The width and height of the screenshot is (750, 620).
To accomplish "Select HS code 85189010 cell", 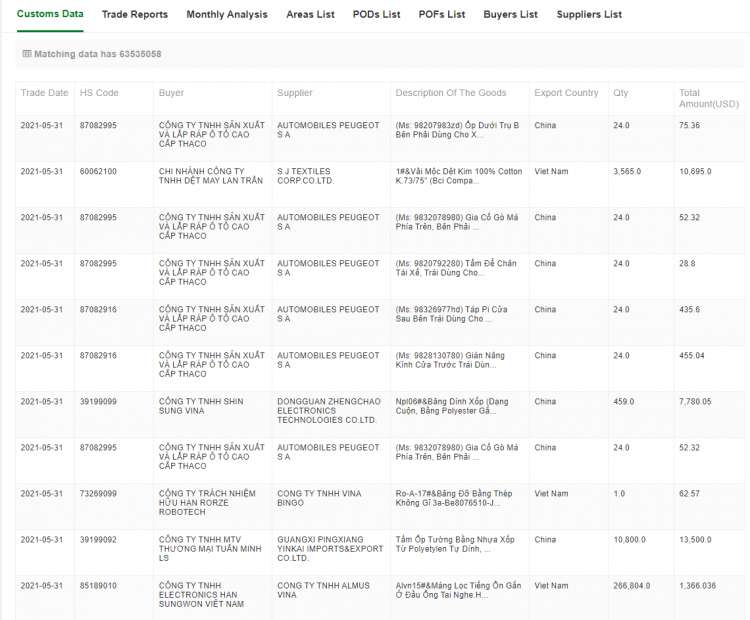I will pos(98,585).
